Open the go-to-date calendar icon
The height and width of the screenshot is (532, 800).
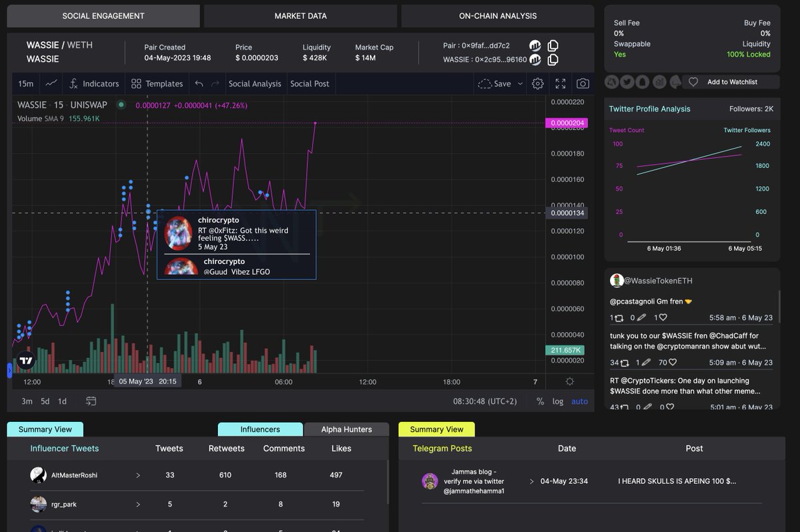91,401
